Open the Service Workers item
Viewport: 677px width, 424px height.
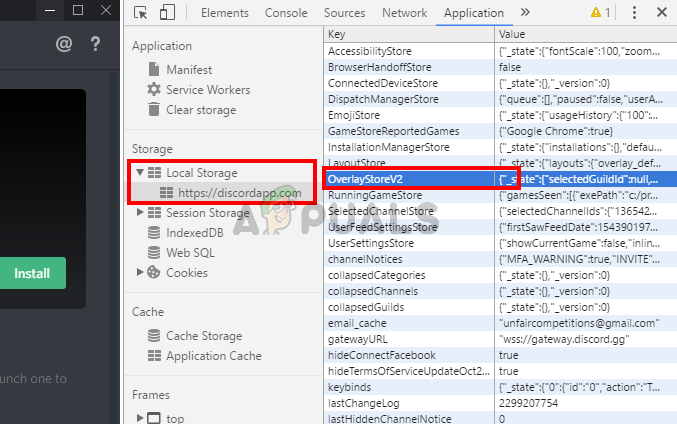coord(208,89)
